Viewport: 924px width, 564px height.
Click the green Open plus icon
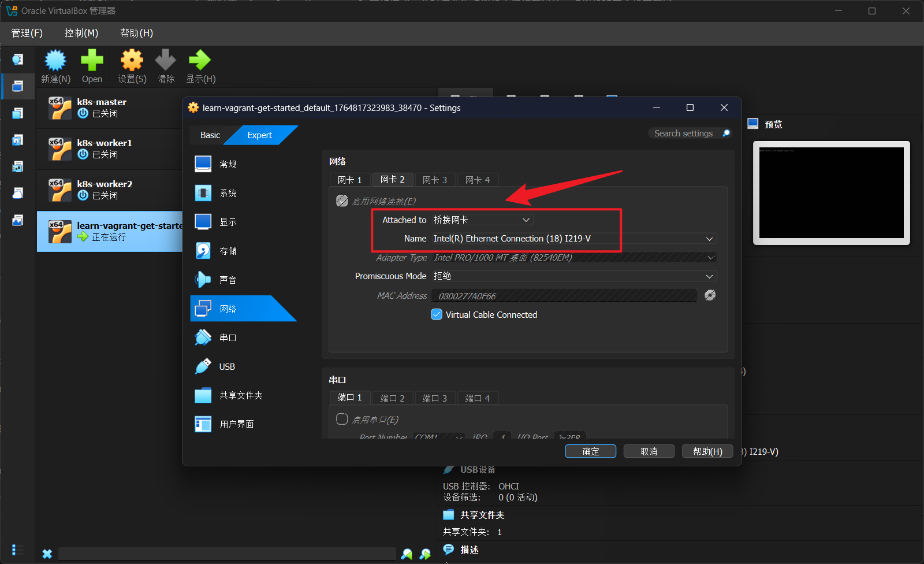click(x=92, y=61)
